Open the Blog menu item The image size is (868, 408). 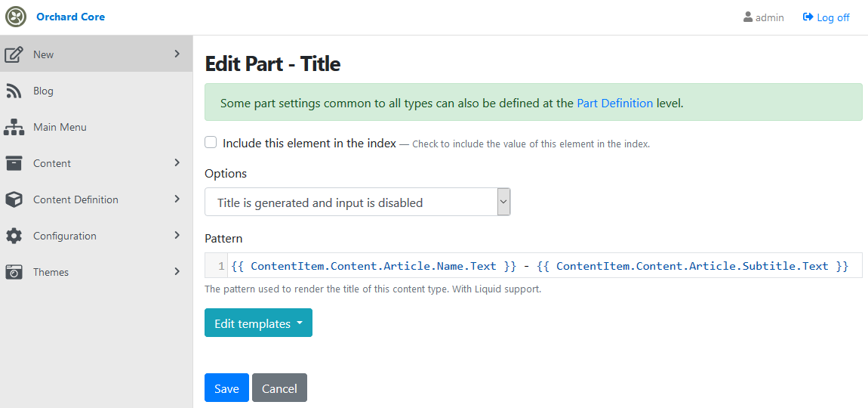[97, 91]
